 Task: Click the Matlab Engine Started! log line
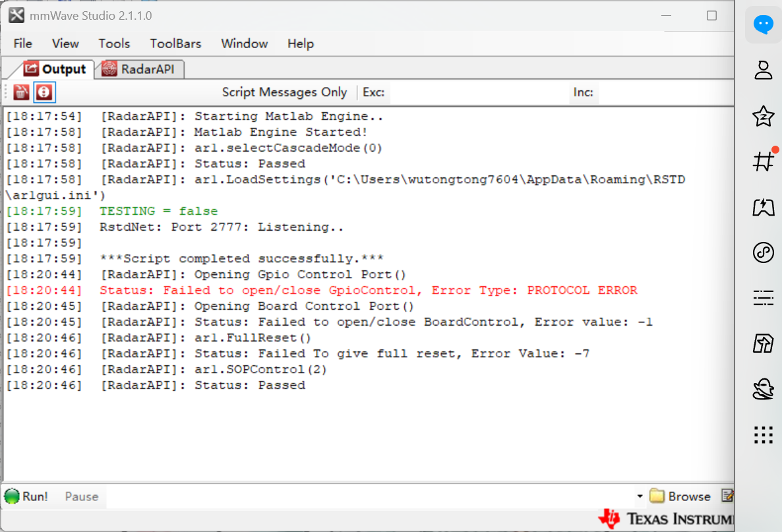187,132
